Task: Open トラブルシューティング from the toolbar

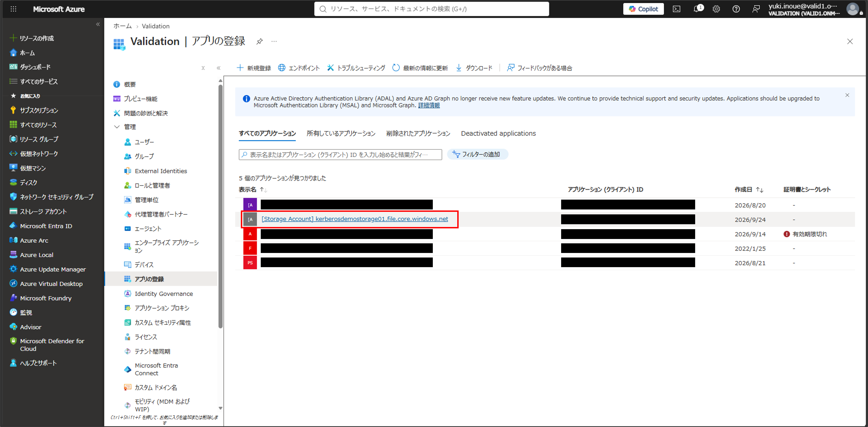Action: [x=356, y=68]
